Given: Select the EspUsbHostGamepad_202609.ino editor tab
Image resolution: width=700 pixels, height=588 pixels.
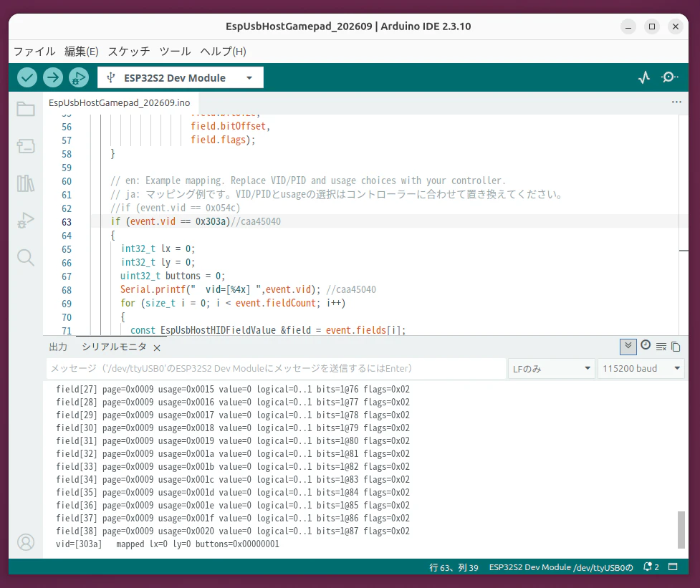Looking at the screenshot, I should pyautogui.click(x=119, y=102).
